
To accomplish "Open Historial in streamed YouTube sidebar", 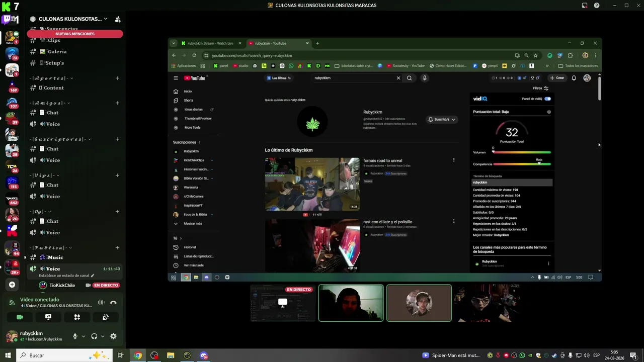I will click(x=189, y=247).
